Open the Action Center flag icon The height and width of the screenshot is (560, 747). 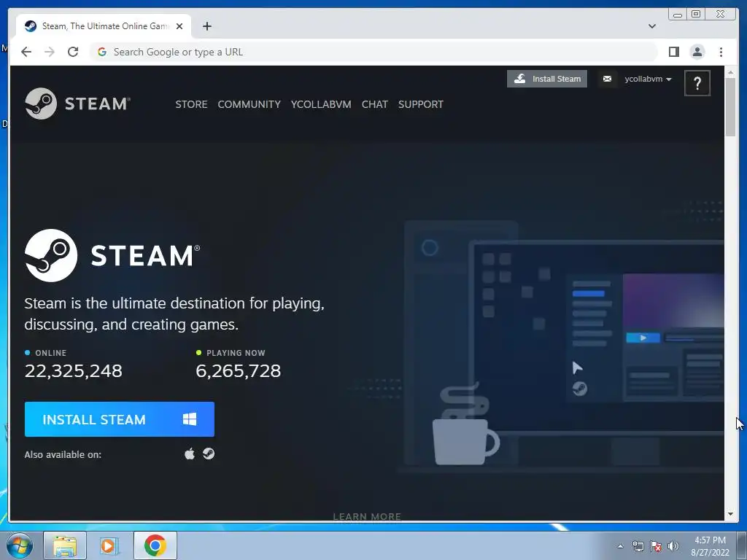point(656,546)
